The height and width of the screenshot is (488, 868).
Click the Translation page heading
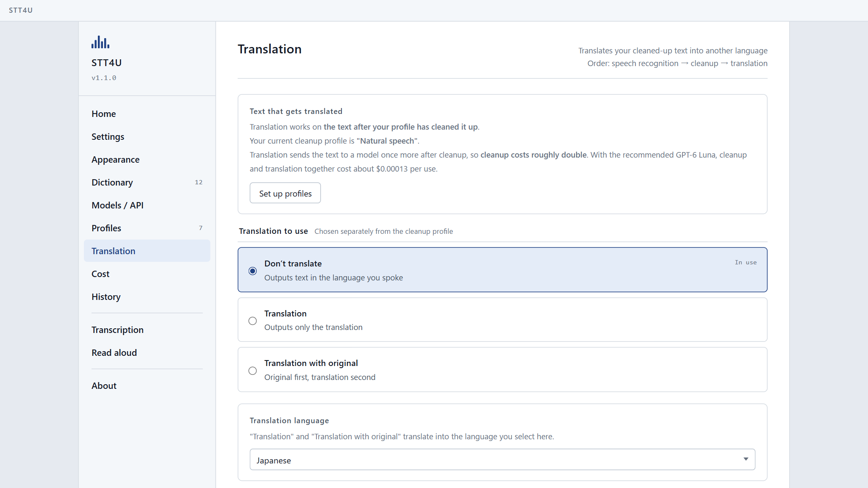(269, 49)
